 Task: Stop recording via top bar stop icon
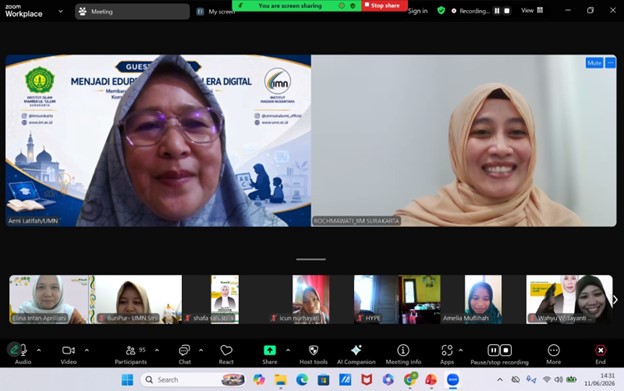(507, 11)
